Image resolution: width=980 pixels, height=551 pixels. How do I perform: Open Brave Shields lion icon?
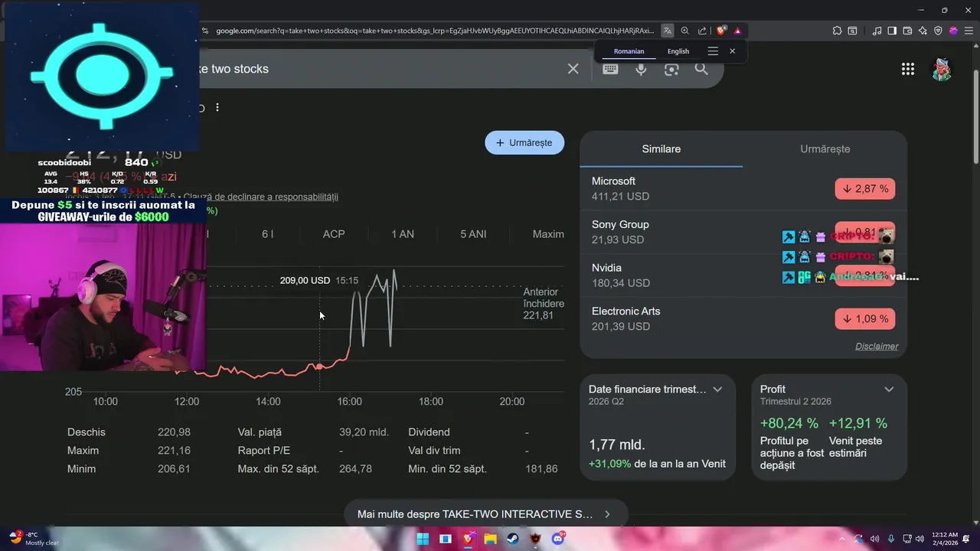tap(721, 31)
